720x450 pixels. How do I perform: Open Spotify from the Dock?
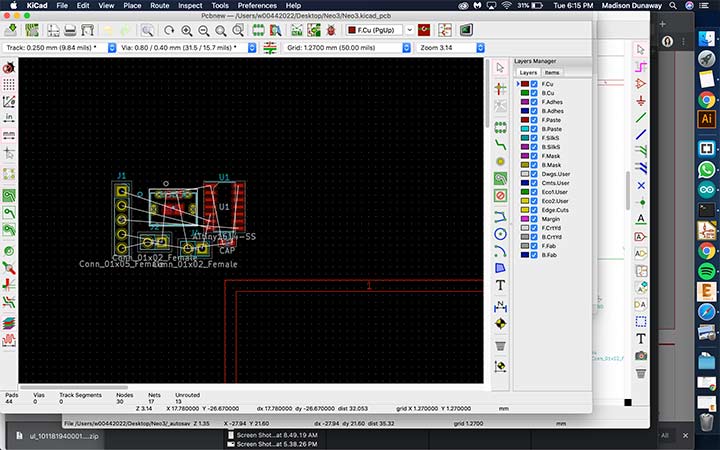click(x=707, y=271)
